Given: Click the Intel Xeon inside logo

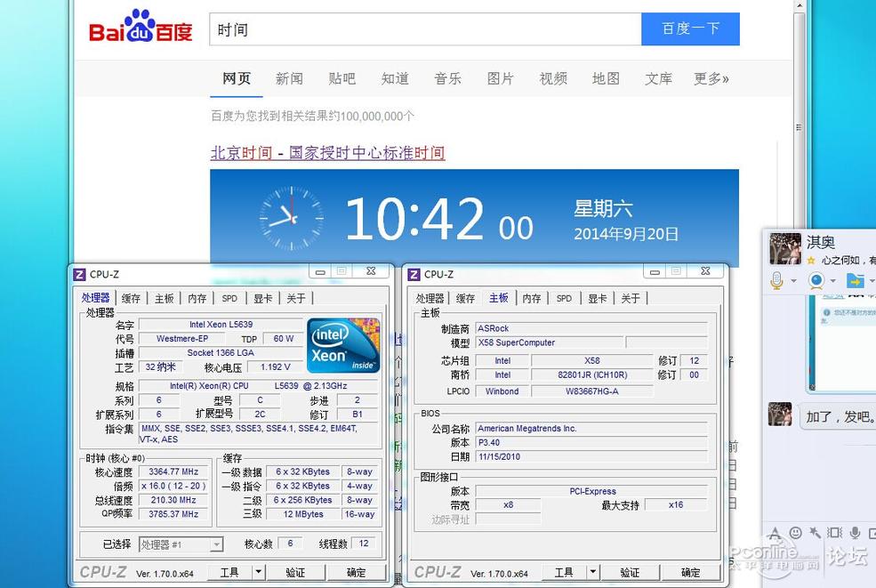Looking at the screenshot, I should tap(343, 345).
